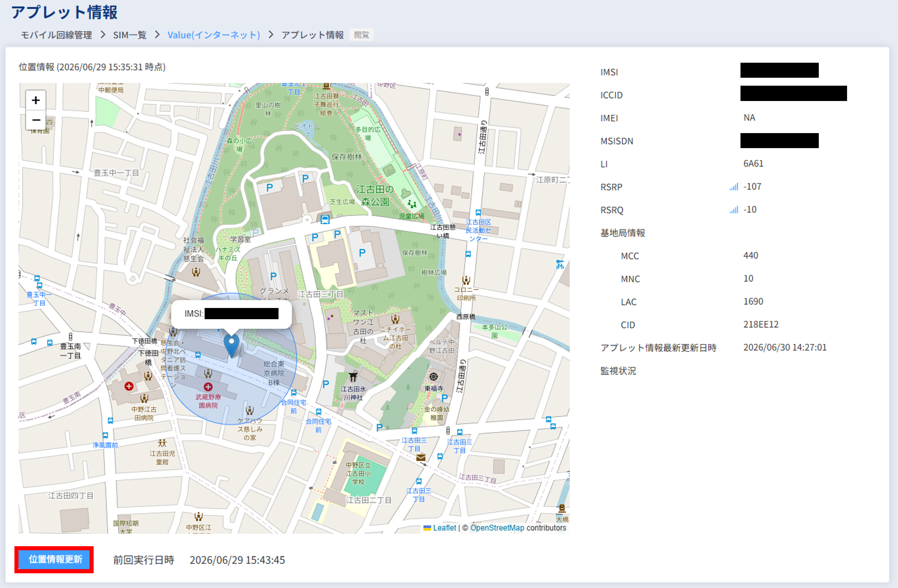Click the MSISDN field label

click(617, 141)
